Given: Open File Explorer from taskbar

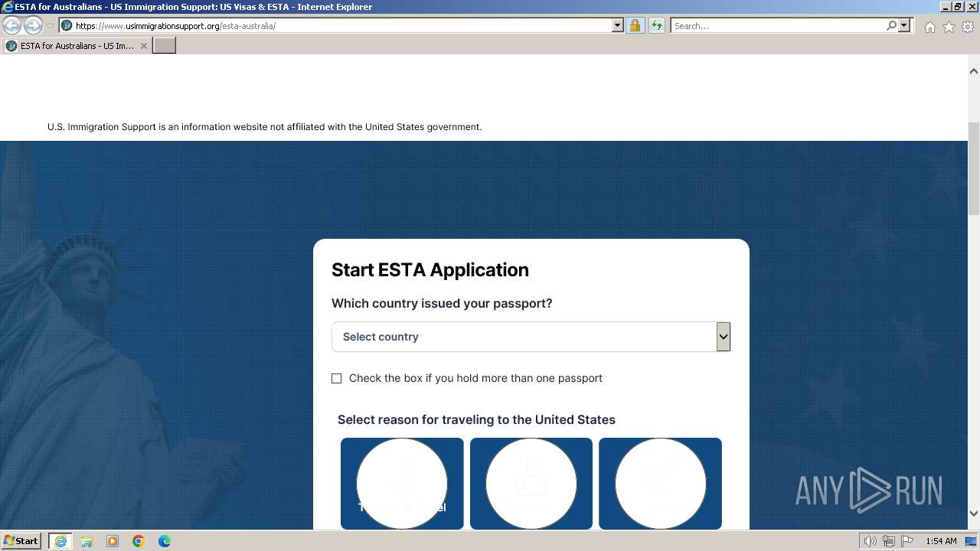Looking at the screenshot, I should pyautogui.click(x=87, y=541).
